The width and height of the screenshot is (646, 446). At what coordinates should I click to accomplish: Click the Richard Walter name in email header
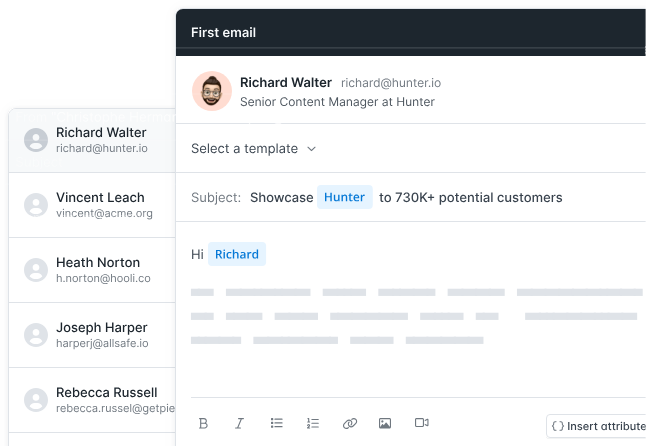(286, 82)
